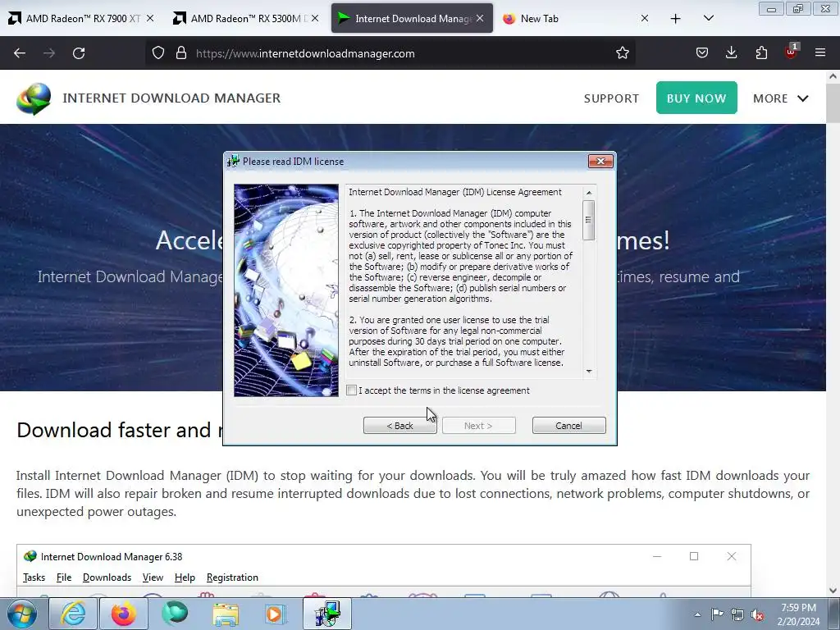The image size is (840, 630).
Task: Open a new browser tab with plus icon
Action: click(x=676, y=19)
